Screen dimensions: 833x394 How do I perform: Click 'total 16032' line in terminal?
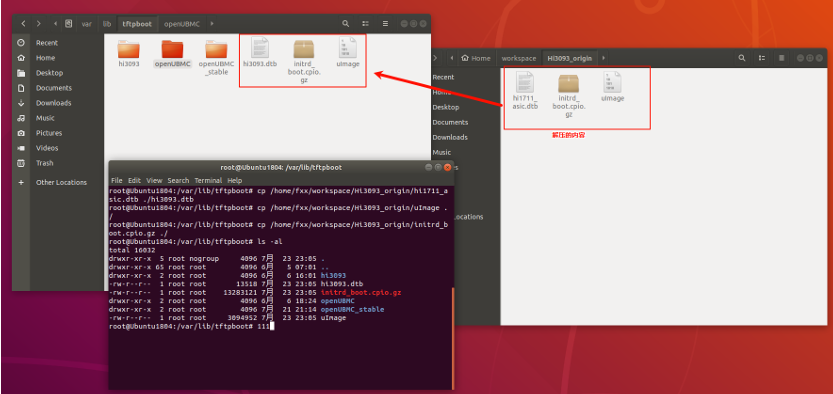132,250
